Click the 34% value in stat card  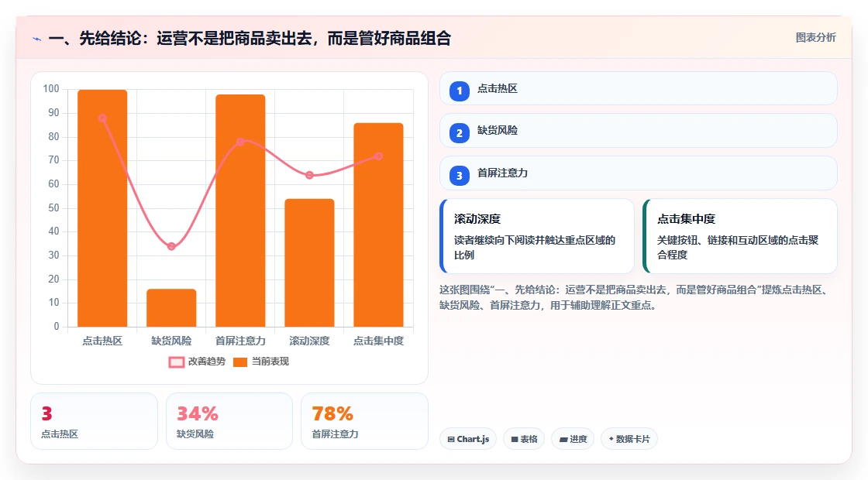click(x=197, y=413)
